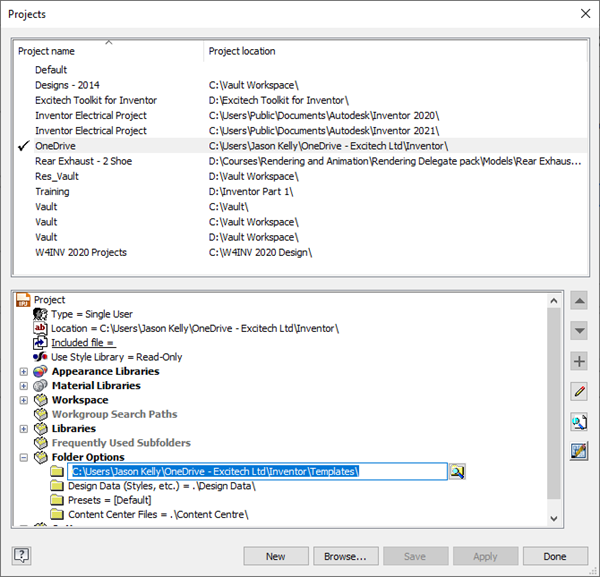
Task: Expand the Libraries node
Action: pos(24,429)
